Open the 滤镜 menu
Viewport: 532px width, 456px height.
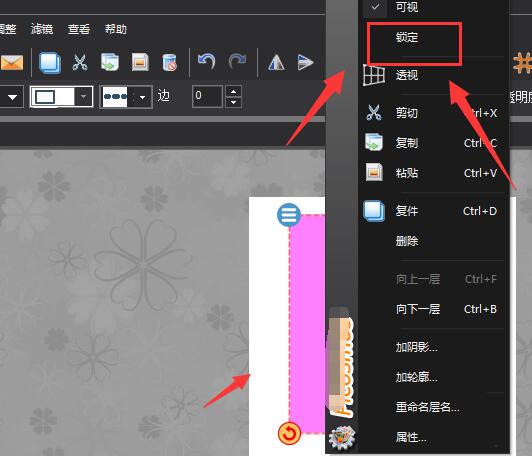tap(42, 29)
